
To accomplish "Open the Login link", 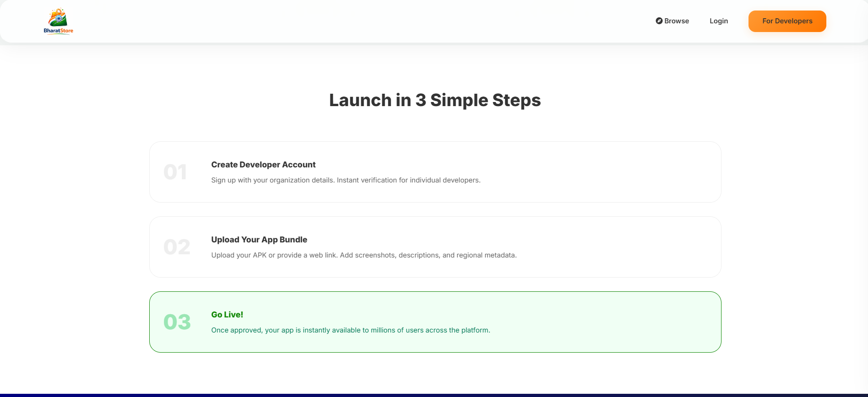I will tap(719, 21).
